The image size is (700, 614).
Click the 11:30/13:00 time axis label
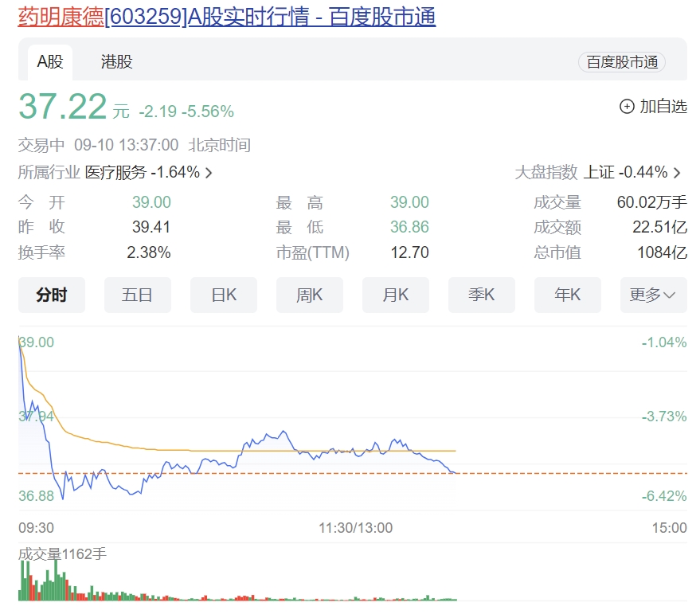355,528
